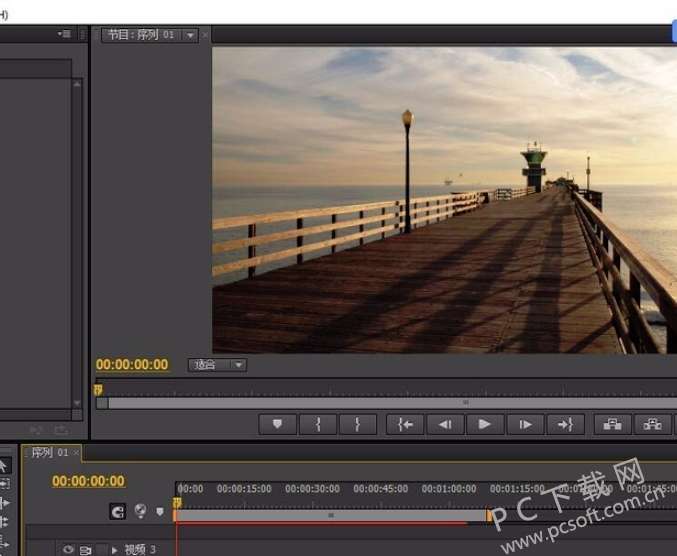Step forward one frame
Viewport: 677px width, 556px height.
point(525,424)
